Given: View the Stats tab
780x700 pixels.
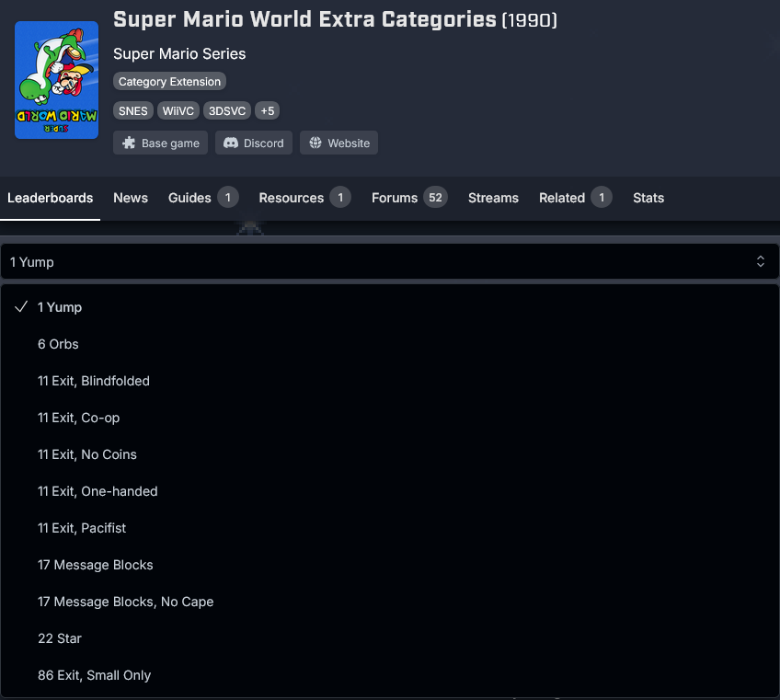Looking at the screenshot, I should 648,198.
